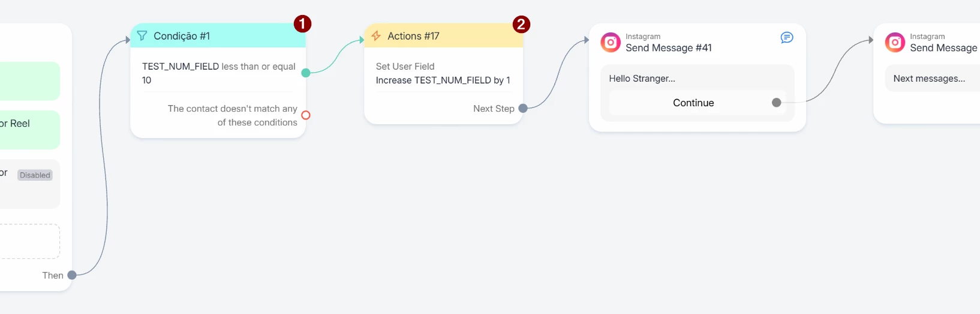Click the red badge numbered 2
980x314 pixels.
click(x=521, y=25)
